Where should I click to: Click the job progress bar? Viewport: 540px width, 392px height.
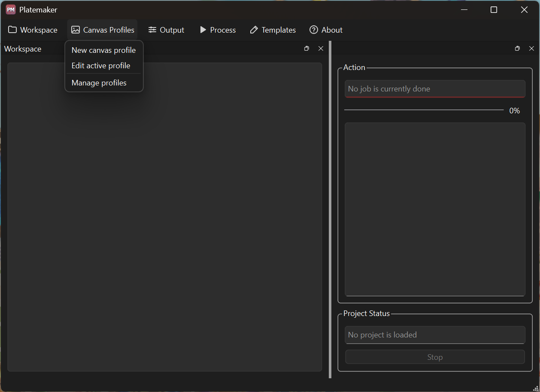click(x=424, y=110)
